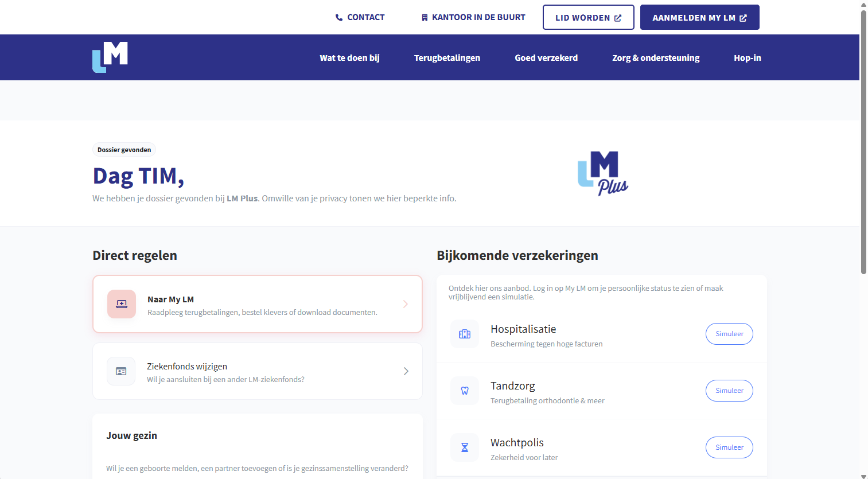
Task: Open the Terugbetalingen menu item
Action: pos(447,57)
